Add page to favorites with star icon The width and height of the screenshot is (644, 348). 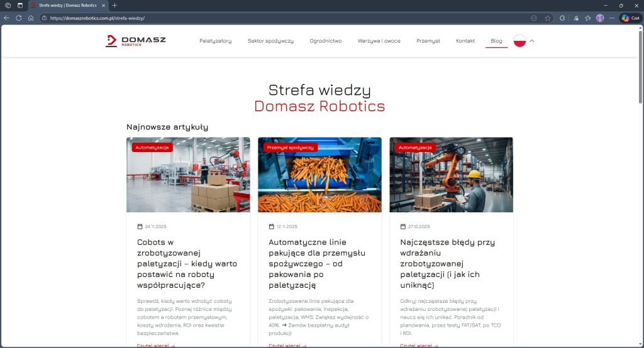(x=548, y=18)
